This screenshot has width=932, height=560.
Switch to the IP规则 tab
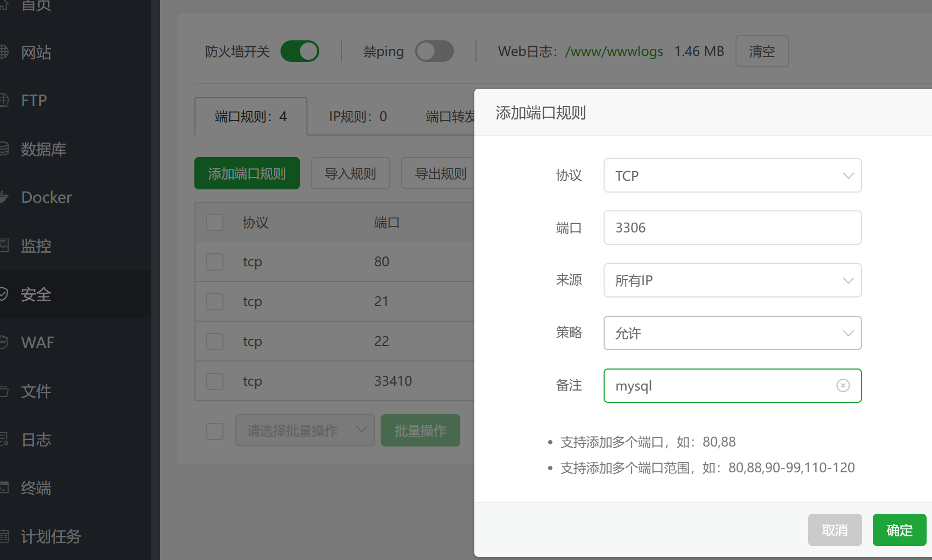[x=358, y=116]
